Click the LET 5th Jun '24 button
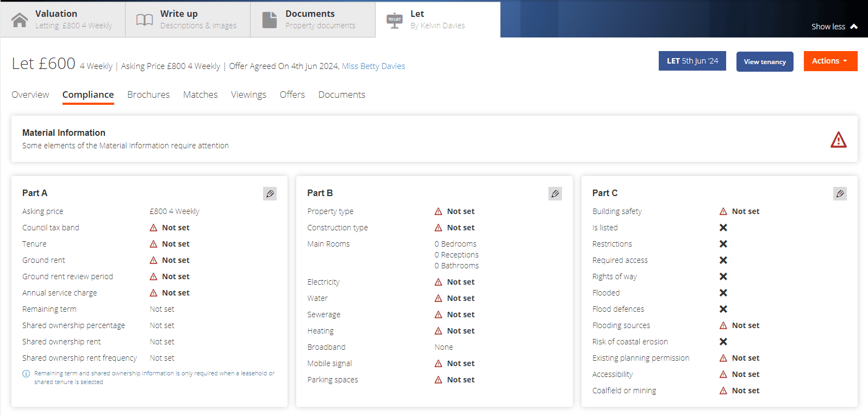Screen dimensions: 868x415 (692, 61)
